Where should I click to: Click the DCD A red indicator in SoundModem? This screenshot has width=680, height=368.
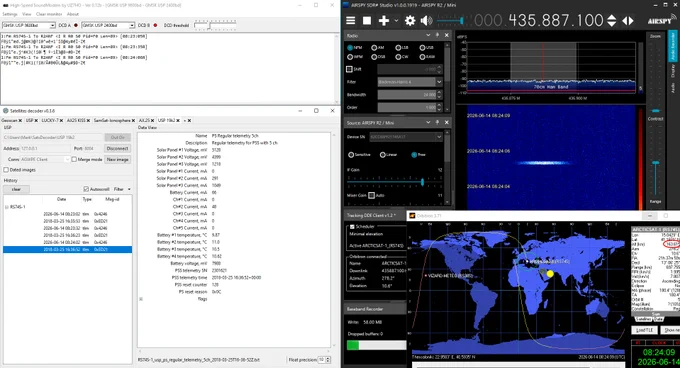coord(75,25)
